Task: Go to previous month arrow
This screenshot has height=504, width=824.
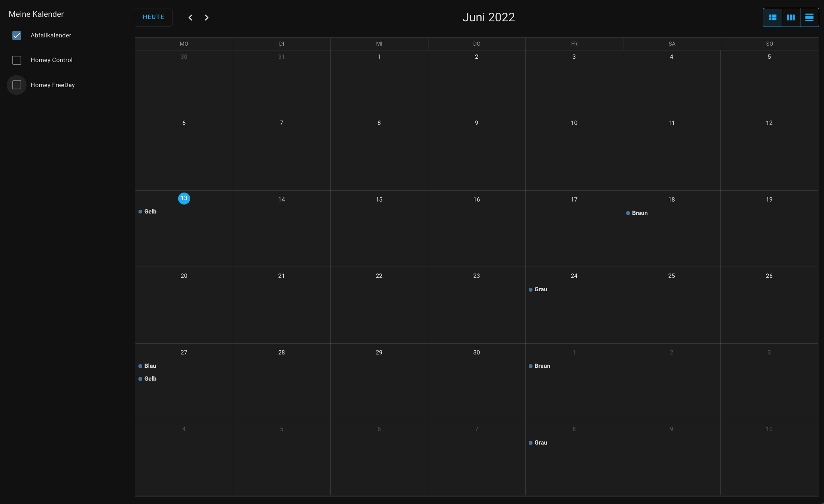Action: (x=190, y=18)
